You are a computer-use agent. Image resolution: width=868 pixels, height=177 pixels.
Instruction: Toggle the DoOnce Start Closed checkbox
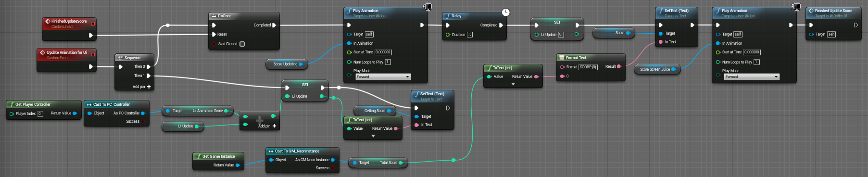pyautogui.click(x=242, y=44)
